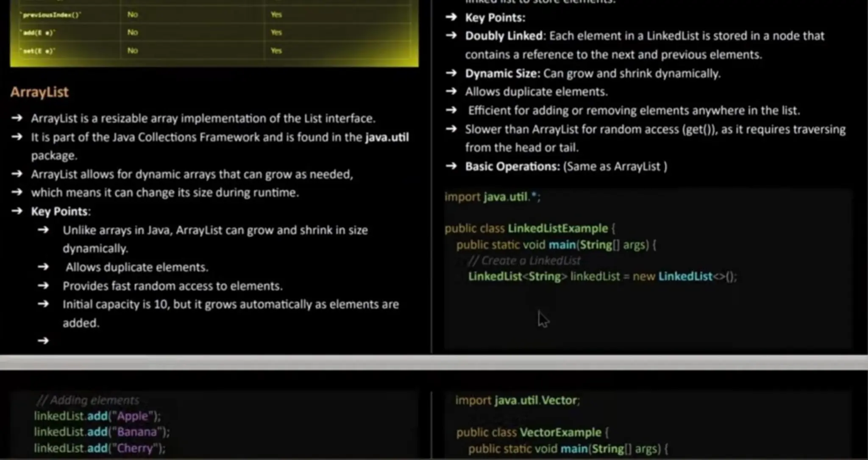Click 'Allows duplicate elements.' in ArrayList section
The image size is (868, 460).
pos(137,267)
